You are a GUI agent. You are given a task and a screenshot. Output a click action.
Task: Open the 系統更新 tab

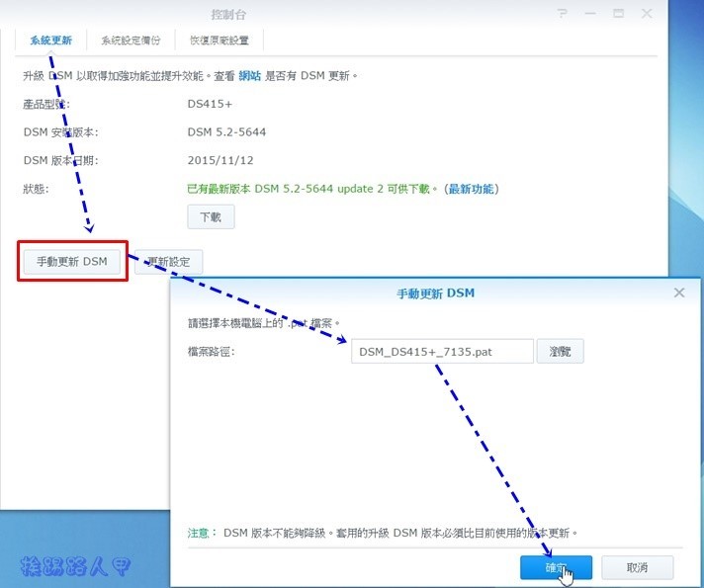click(x=50, y=41)
